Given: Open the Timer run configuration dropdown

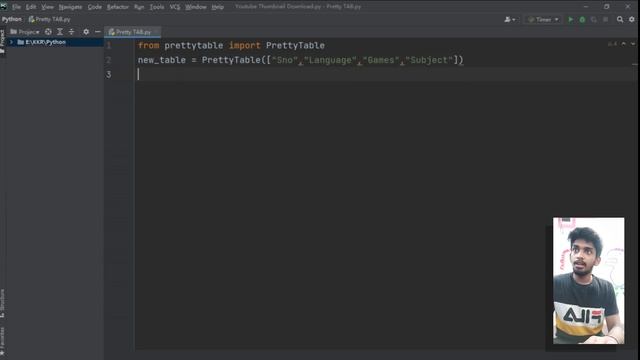Looking at the screenshot, I should (543, 20).
